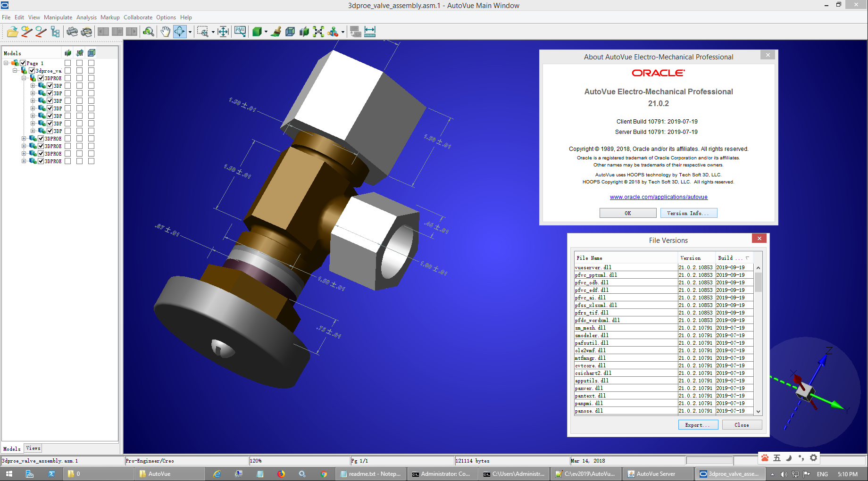Toggle the model tree toolbar icon
868x481 pixels.
(x=55, y=32)
